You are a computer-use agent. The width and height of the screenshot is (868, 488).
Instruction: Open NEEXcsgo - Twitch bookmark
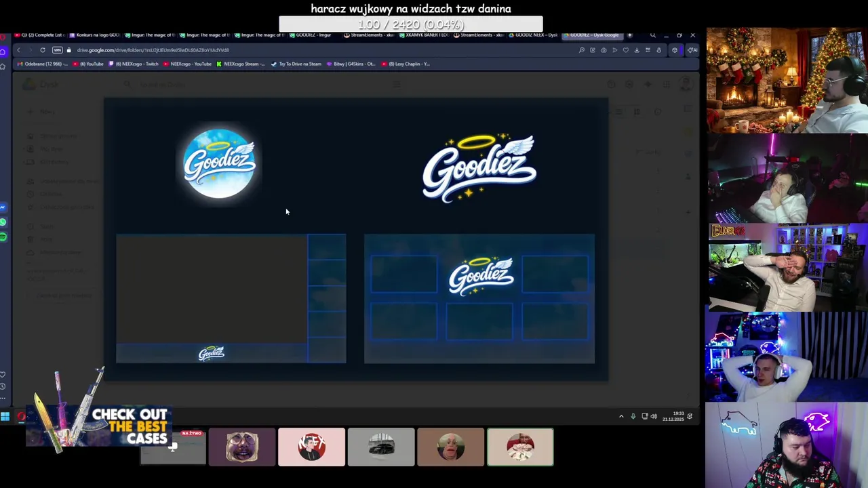point(133,64)
